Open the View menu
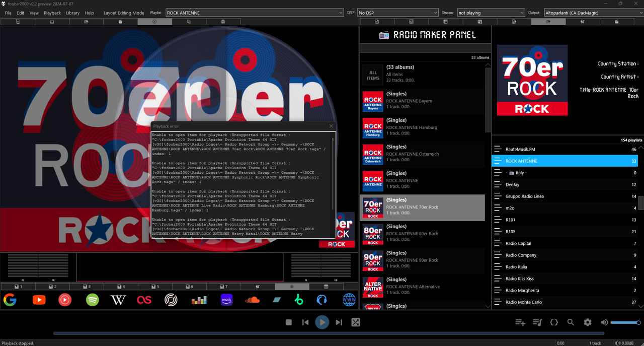 (x=34, y=13)
